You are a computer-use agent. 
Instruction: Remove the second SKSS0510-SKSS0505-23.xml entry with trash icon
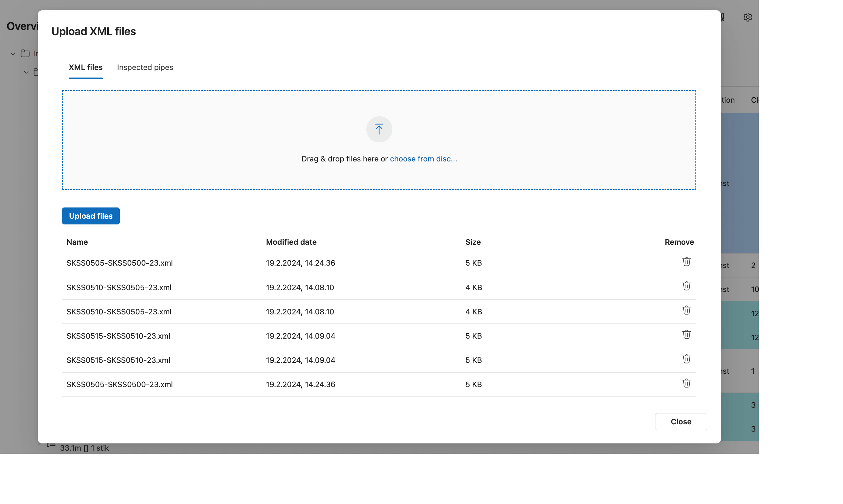pos(686,310)
